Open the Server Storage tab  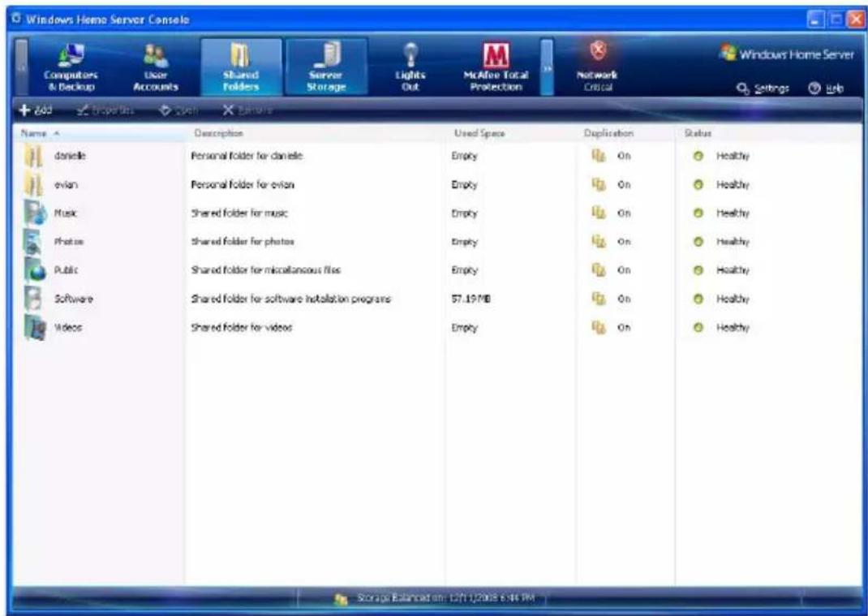tap(326, 67)
